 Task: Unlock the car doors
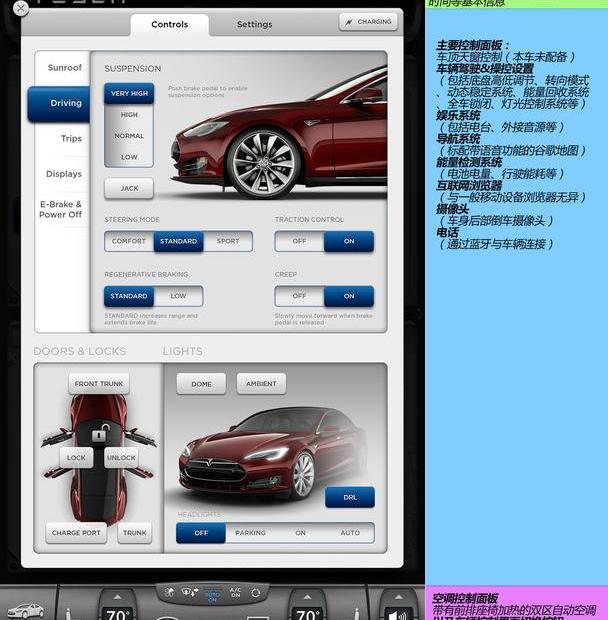tap(121, 457)
